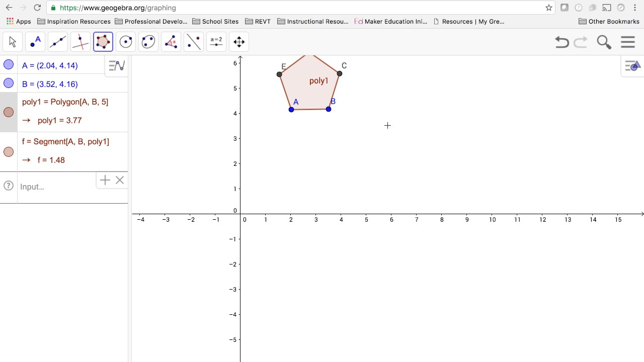Open the GeoGebra search magnifier
644x362 pixels.
[604, 42]
